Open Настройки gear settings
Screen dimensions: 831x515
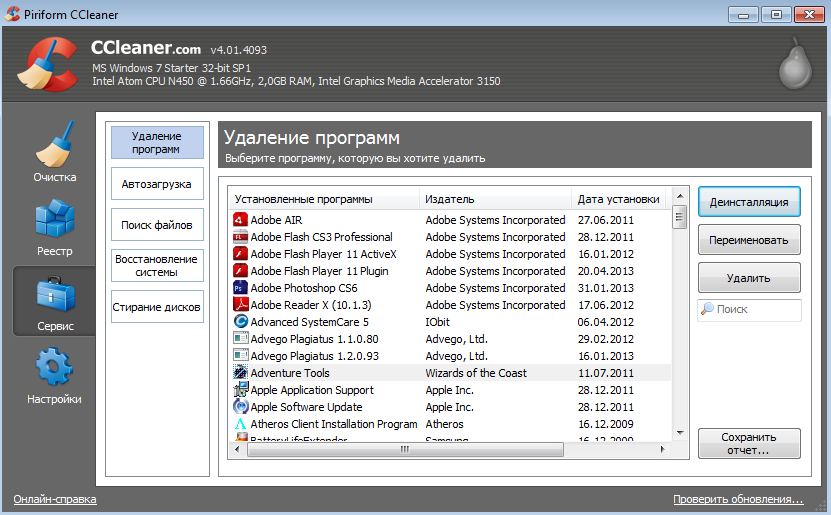click(x=55, y=375)
